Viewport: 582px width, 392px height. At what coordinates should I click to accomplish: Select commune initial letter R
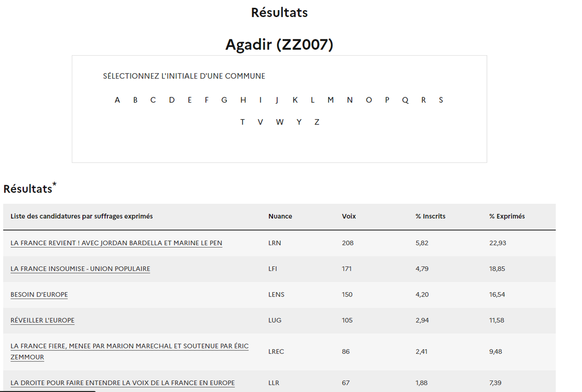pyautogui.click(x=423, y=100)
